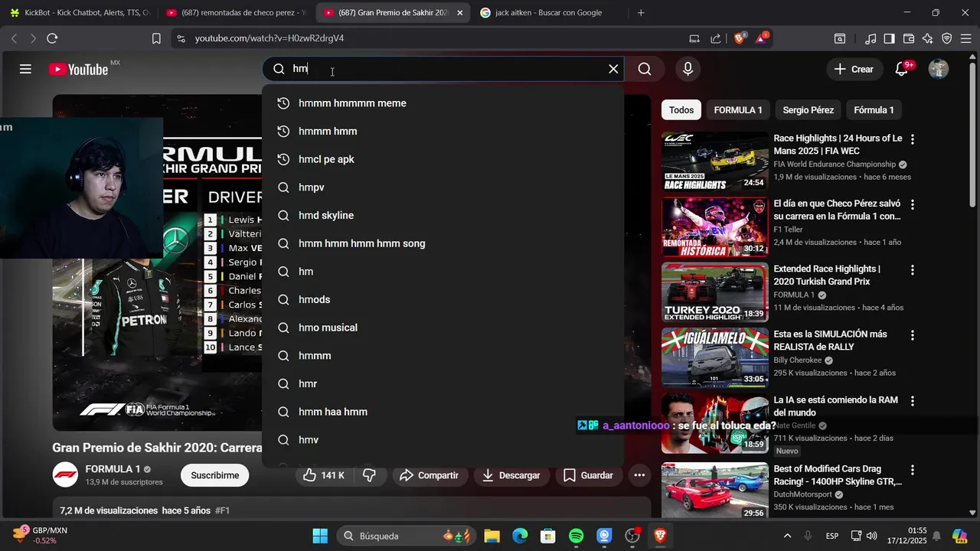Screen dimensions: 980x551
Task: Close the Gran Premio de Sakhir tab
Action: (459, 13)
